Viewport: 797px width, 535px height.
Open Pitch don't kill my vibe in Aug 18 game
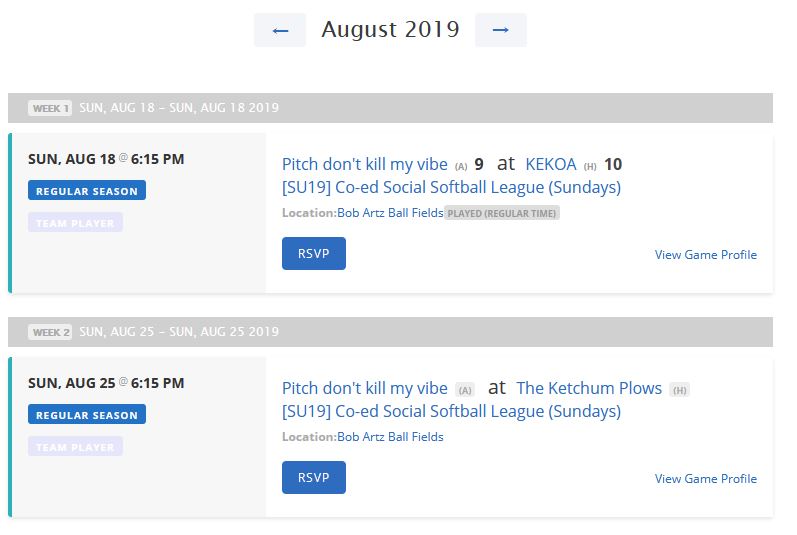365,164
